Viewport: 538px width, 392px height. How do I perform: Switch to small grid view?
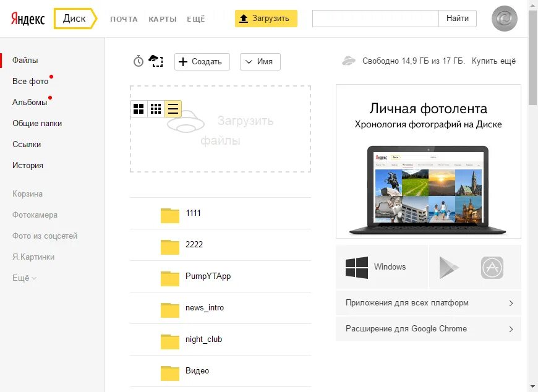(156, 109)
